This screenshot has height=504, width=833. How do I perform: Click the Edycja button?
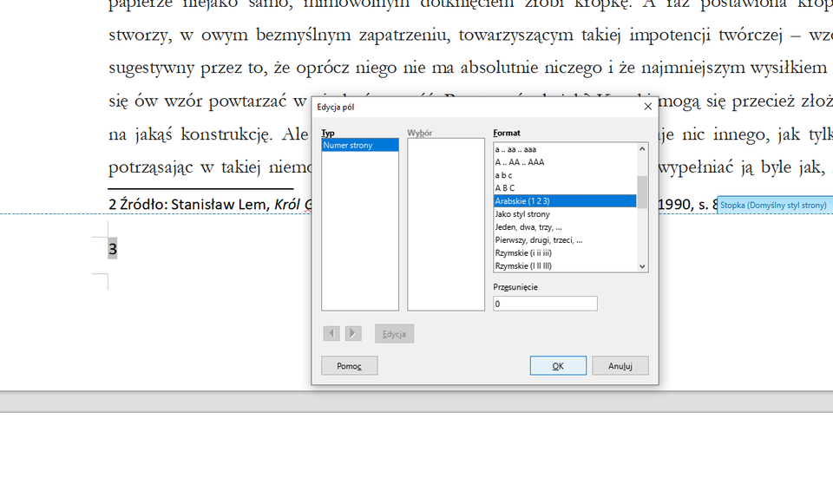394,333
